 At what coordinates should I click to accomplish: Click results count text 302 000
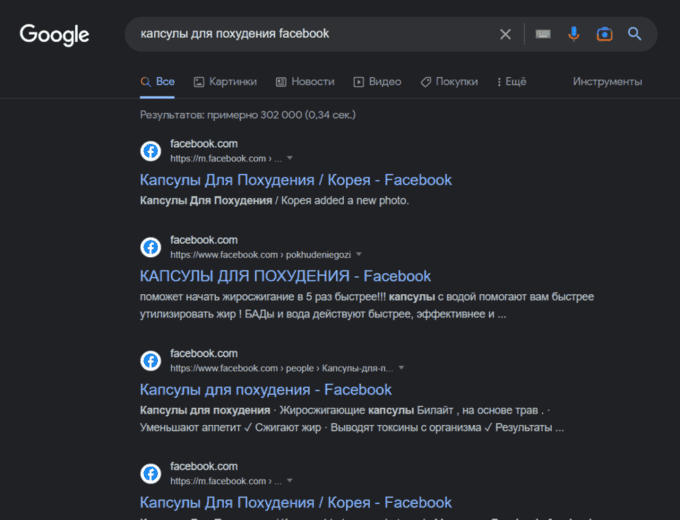(x=248, y=115)
